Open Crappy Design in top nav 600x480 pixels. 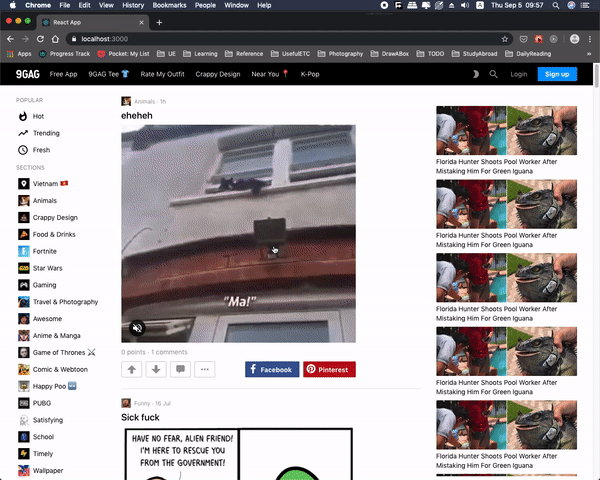[218, 74]
